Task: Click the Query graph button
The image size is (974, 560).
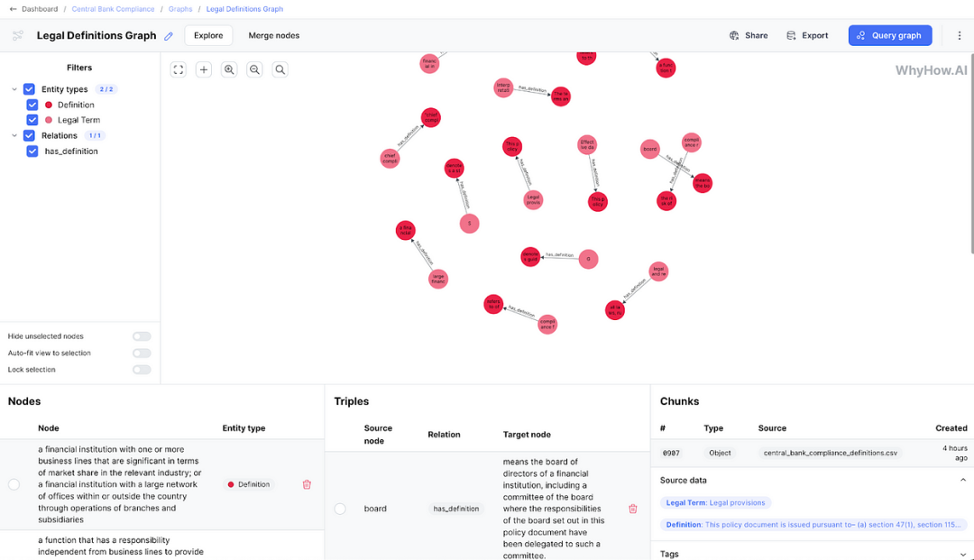Action: click(889, 35)
